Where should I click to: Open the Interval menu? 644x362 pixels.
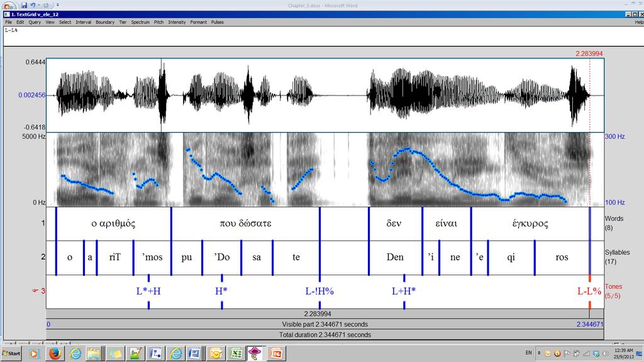coord(84,22)
